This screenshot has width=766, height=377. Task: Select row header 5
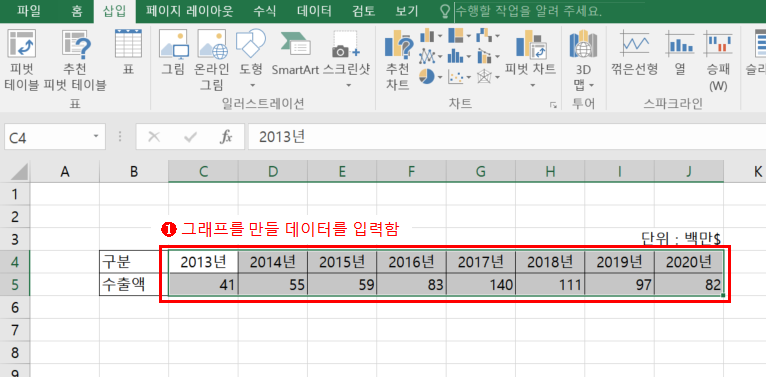(15, 284)
